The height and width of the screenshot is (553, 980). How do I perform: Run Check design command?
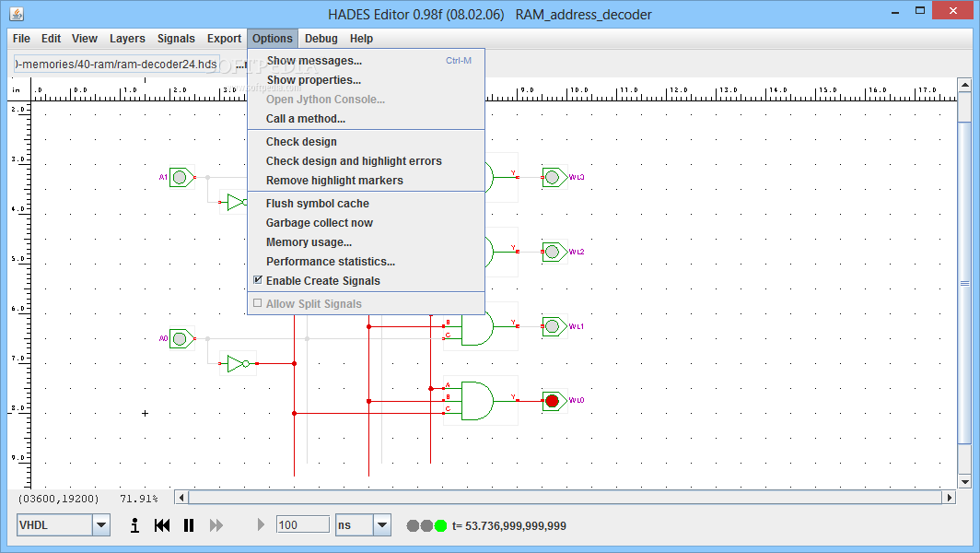coord(367,142)
